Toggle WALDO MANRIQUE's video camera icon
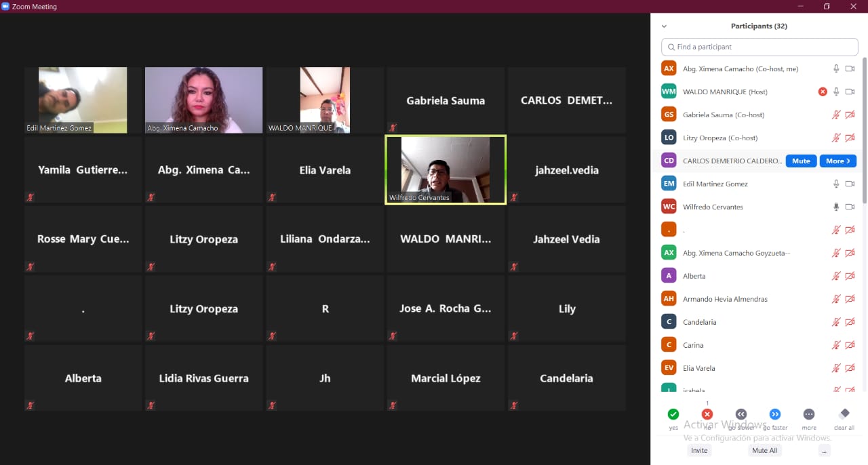Screen dimensions: 868x465 tap(850, 92)
